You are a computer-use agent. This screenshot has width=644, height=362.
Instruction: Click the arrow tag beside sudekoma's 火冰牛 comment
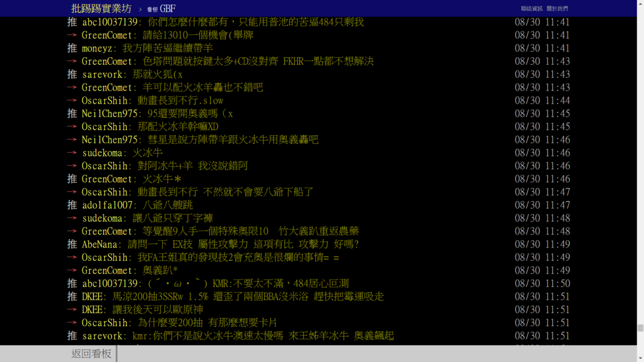point(72,153)
